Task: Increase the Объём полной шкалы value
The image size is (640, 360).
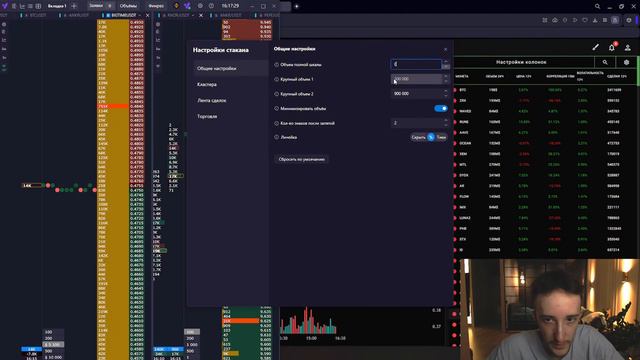Action: (446, 62)
